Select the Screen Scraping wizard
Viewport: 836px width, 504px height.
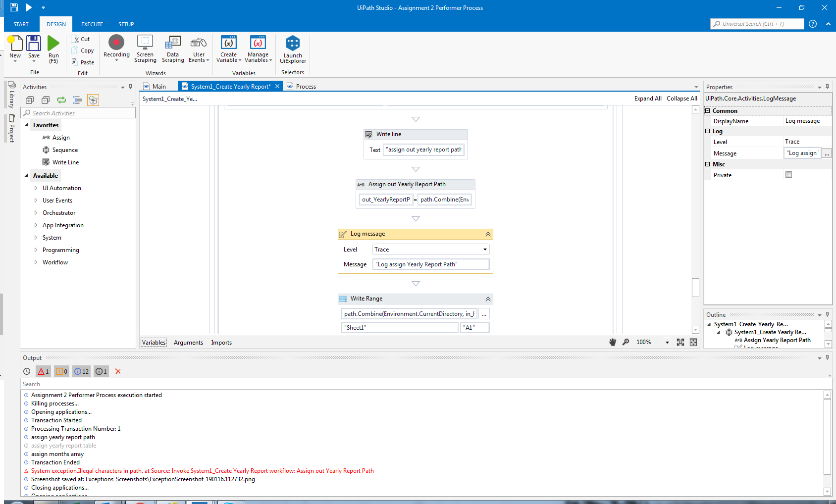click(145, 48)
